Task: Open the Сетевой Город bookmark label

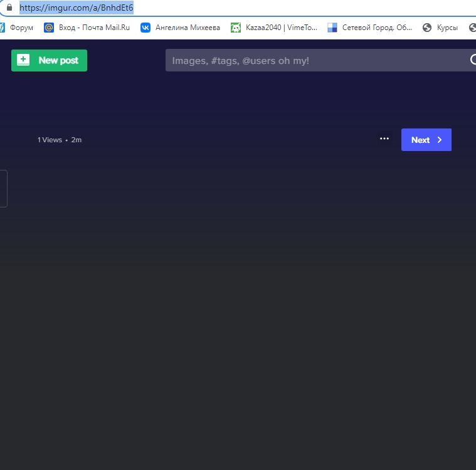Action: tap(377, 28)
